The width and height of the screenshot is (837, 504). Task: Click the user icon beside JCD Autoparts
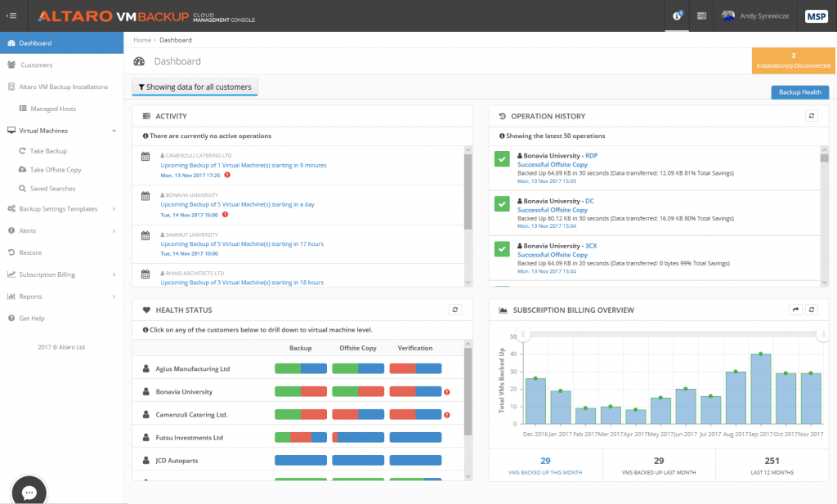pyautogui.click(x=145, y=460)
